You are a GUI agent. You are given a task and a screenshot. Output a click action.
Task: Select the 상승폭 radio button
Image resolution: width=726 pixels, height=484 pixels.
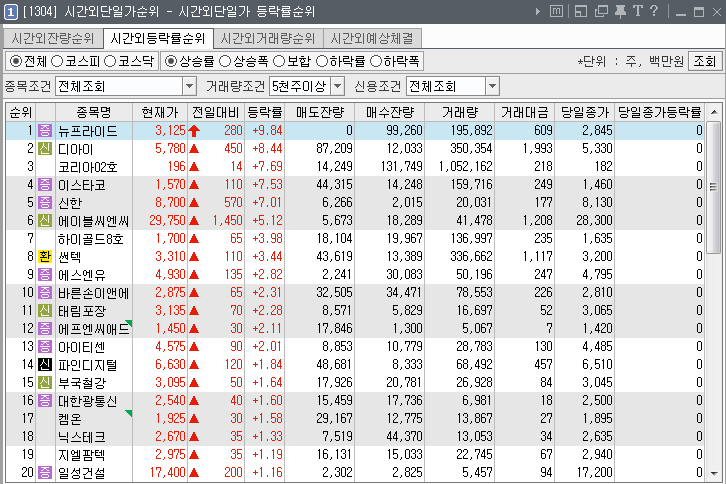point(225,61)
